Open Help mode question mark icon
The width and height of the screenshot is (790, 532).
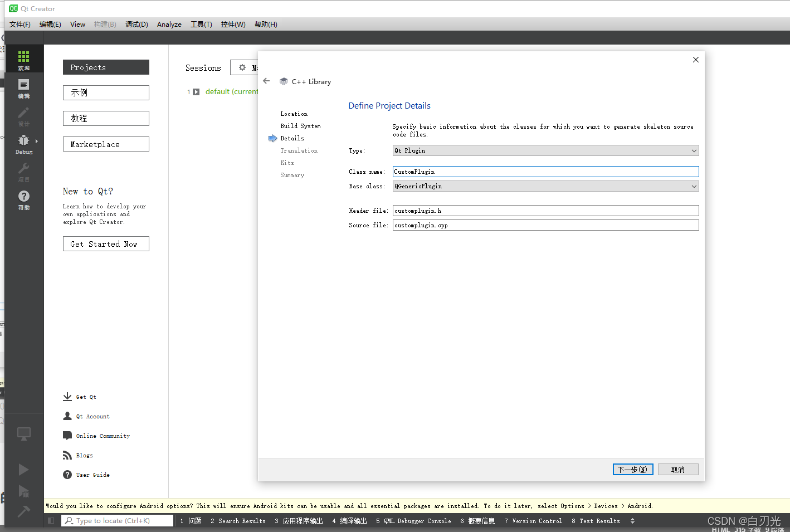tap(23, 196)
